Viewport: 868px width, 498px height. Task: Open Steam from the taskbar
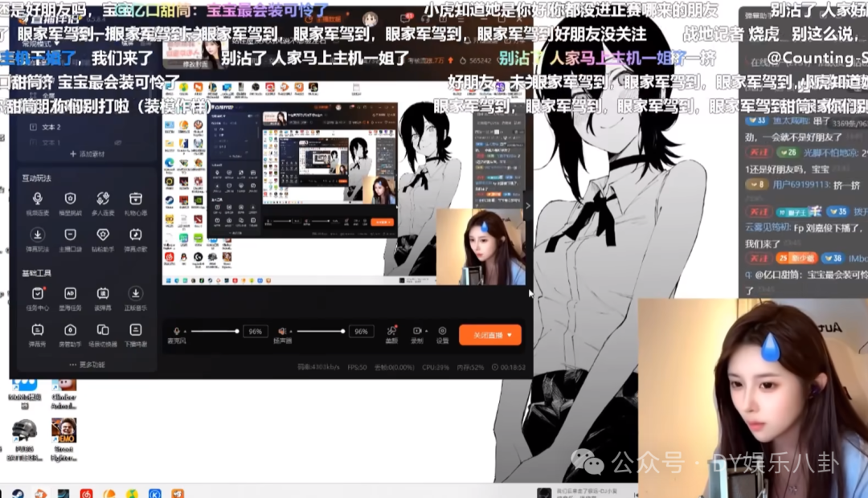point(18,493)
